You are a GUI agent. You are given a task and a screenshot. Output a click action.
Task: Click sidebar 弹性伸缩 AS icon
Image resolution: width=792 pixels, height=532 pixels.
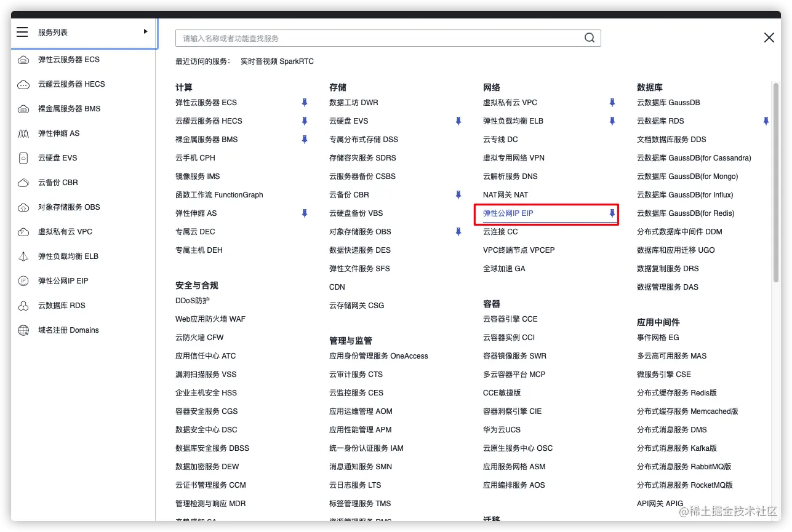[x=23, y=133]
